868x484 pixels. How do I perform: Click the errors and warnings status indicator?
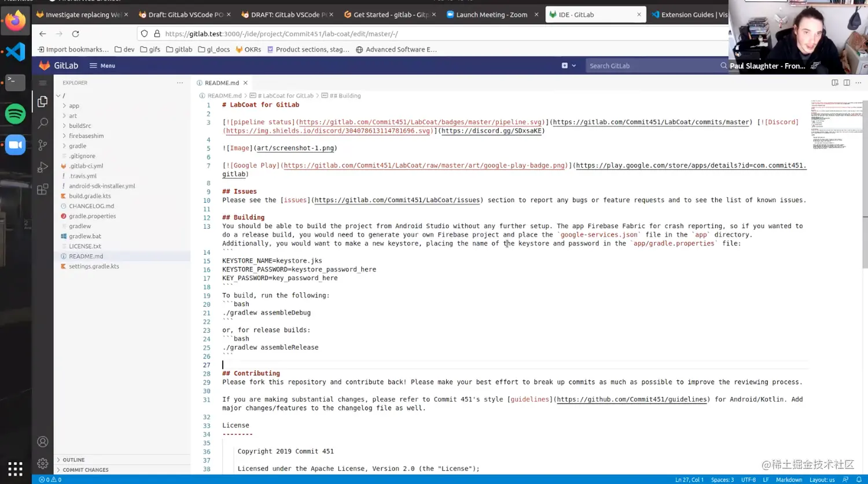(x=50, y=479)
